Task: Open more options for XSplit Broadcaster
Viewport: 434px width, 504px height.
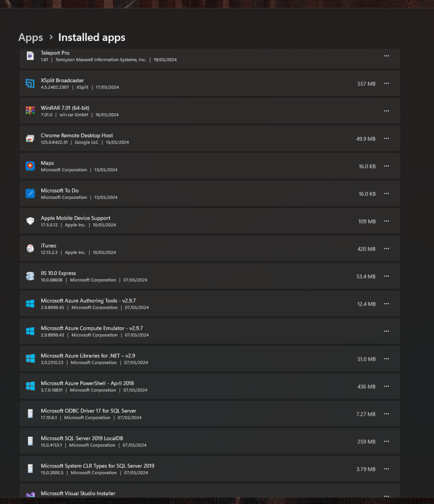Action: pyautogui.click(x=386, y=84)
